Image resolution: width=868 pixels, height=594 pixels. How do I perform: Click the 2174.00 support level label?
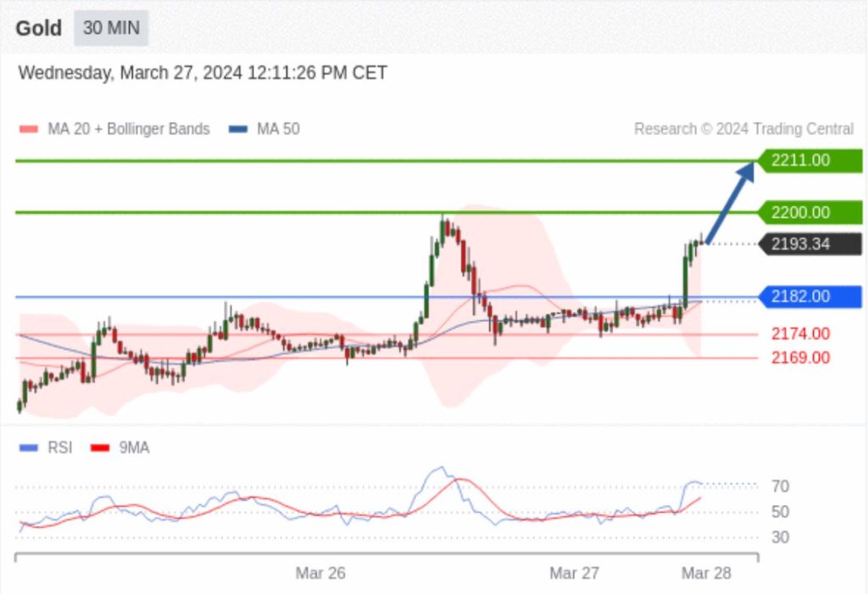click(800, 334)
